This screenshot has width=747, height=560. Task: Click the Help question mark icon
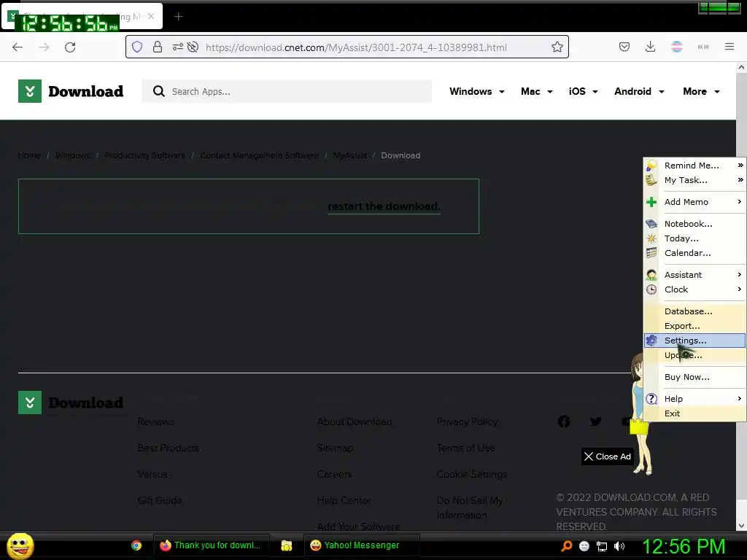[651, 399]
